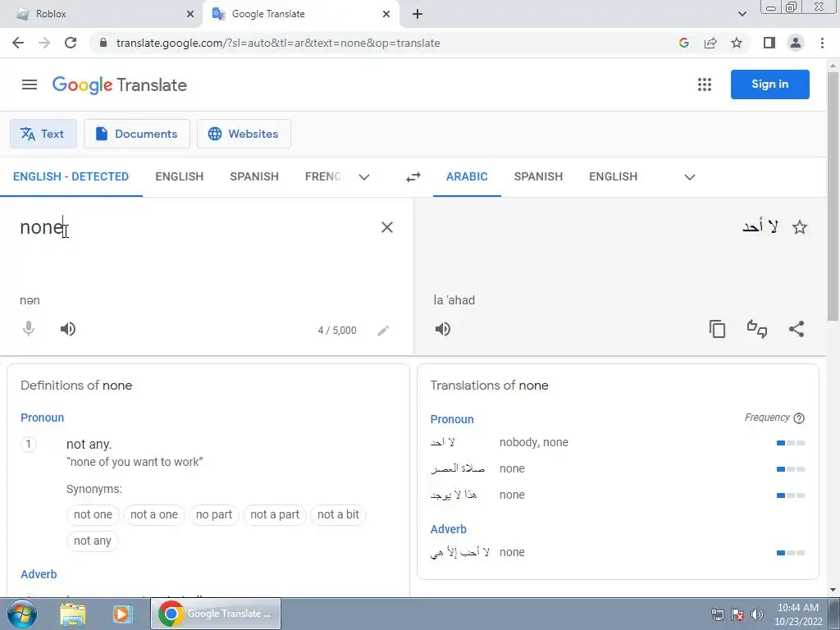840x630 pixels.
Task: Close the Roblox browser tab
Action: point(189,14)
